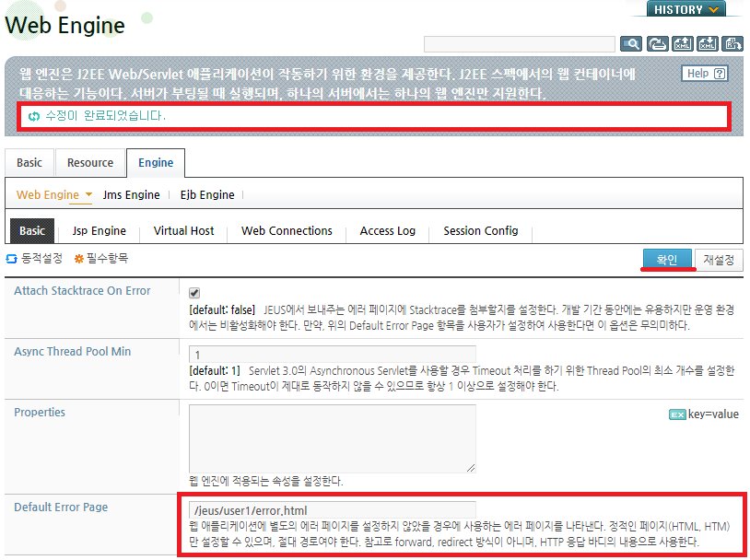Open the Jsp Engine sub-tab
Image resolution: width=750 pixels, height=560 pixels.
coord(99,231)
